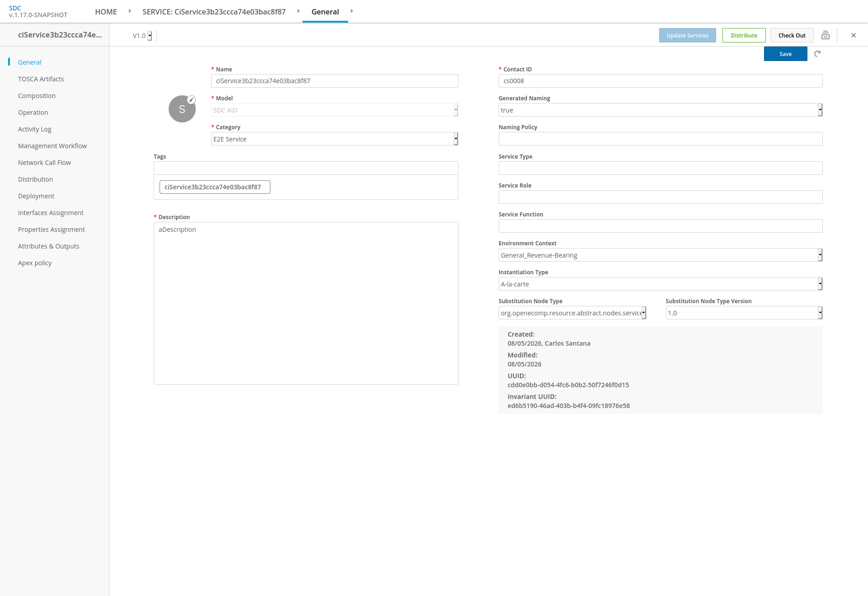Viewport: 868px width, 596px height.
Task: Click into the Description text area
Action: pyautogui.click(x=306, y=303)
